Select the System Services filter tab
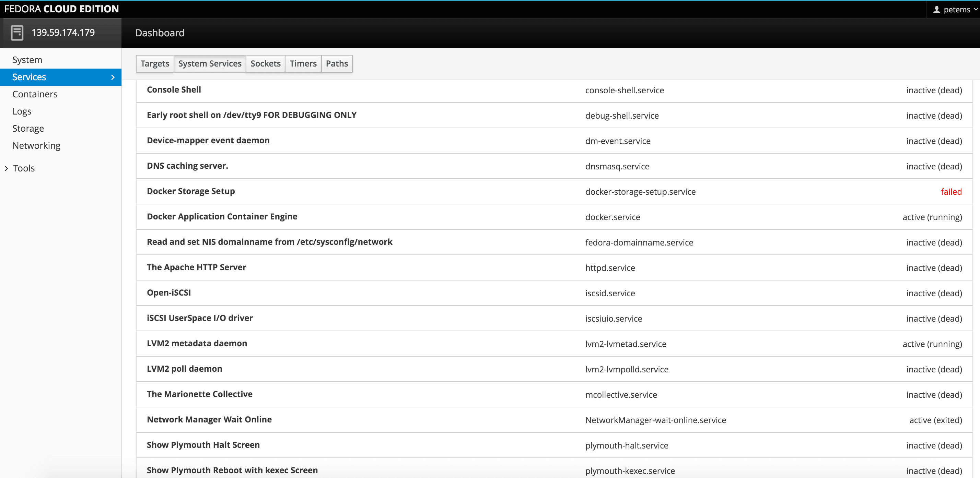This screenshot has height=478, width=980. click(x=210, y=63)
